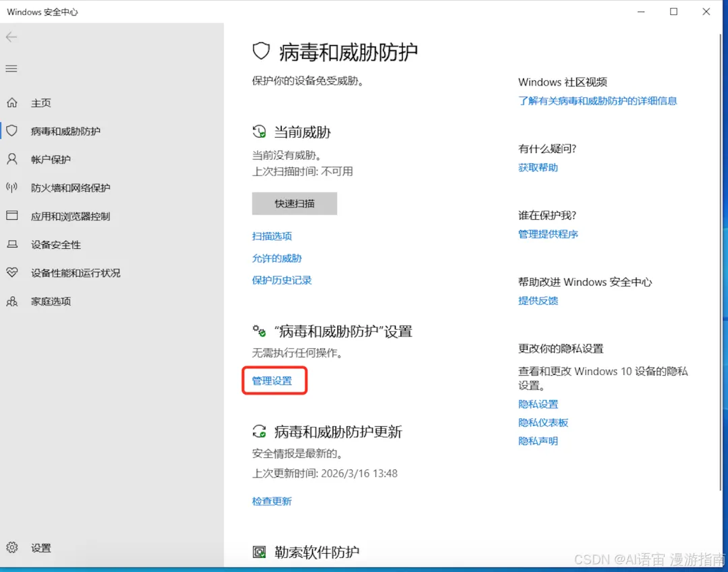The image size is (728, 572).
Task: Click the home icon beside 主页
Action: tap(12, 103)
